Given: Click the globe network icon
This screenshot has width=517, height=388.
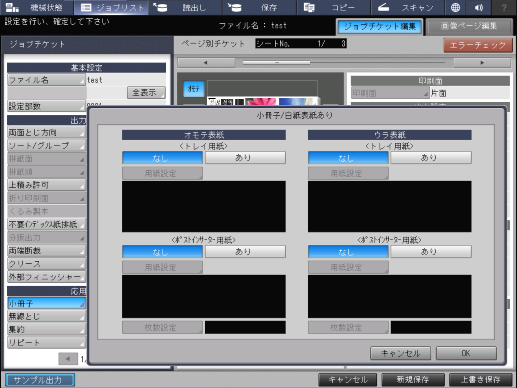Looking at the screenshot, I should [455, 7].
